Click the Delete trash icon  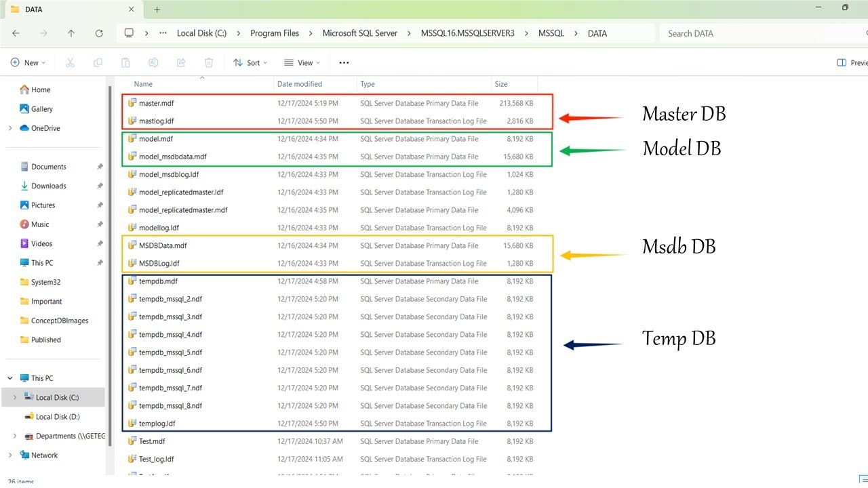click(209, 62)
